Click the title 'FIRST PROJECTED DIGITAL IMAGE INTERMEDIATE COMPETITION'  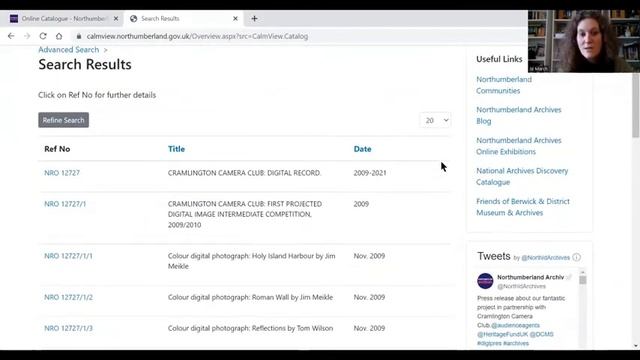coord(244,214)
